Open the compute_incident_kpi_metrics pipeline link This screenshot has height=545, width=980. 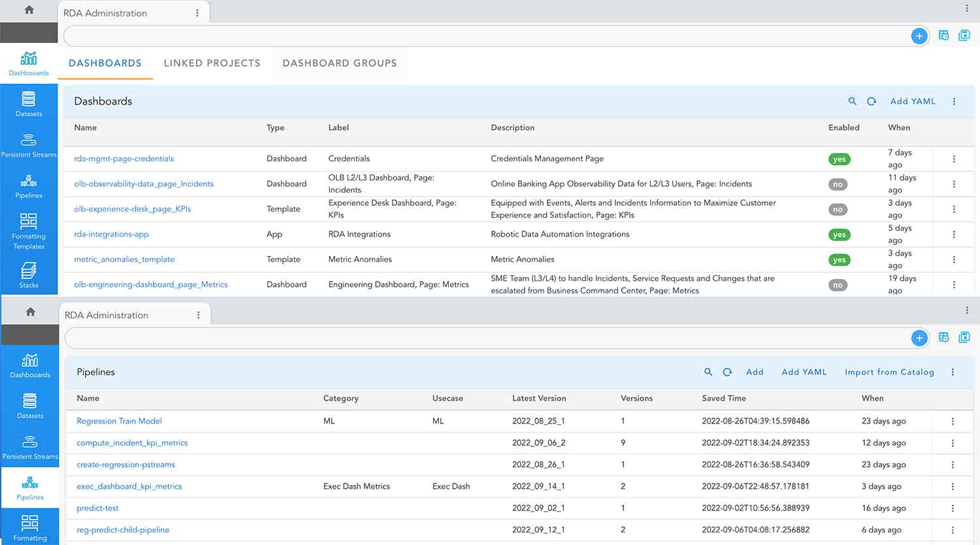coord(132,442)
